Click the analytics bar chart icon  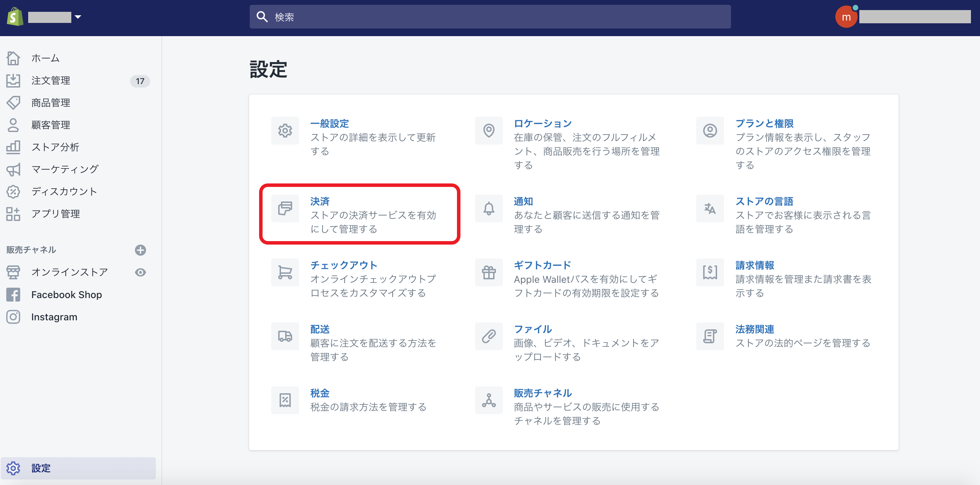[13, 147]
